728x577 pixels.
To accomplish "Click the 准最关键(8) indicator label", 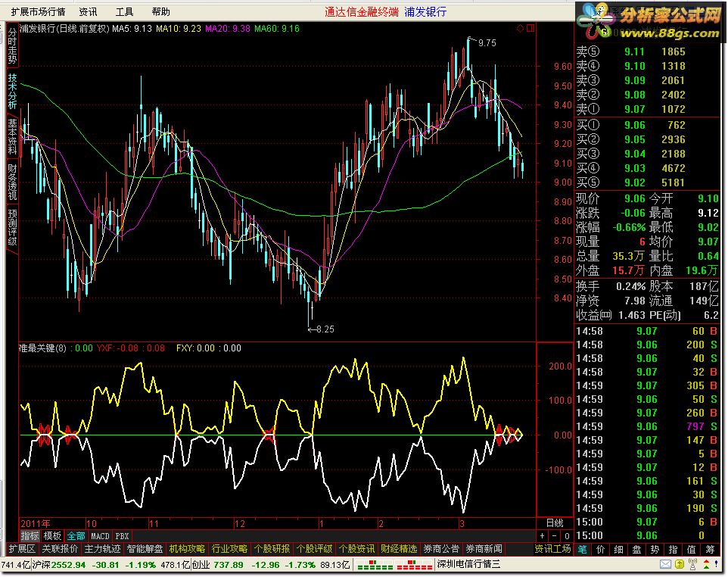I will (43, 348).
